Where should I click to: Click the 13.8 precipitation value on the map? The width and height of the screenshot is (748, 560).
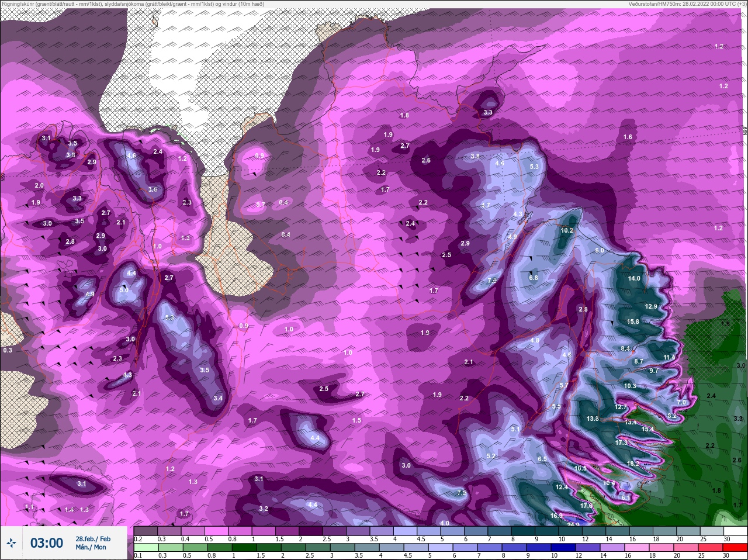593,419
